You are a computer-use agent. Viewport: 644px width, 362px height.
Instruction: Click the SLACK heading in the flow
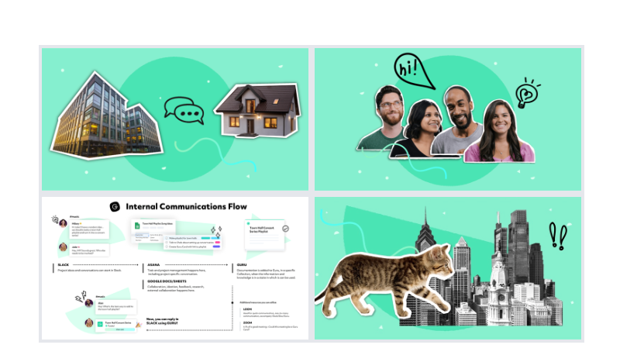tap(64, 265)
